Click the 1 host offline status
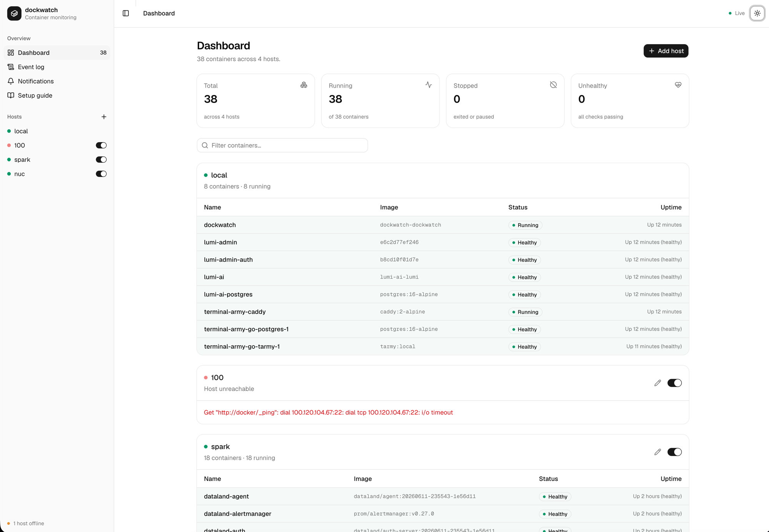This screenshot has width=769, height=532. coord(25,523)
